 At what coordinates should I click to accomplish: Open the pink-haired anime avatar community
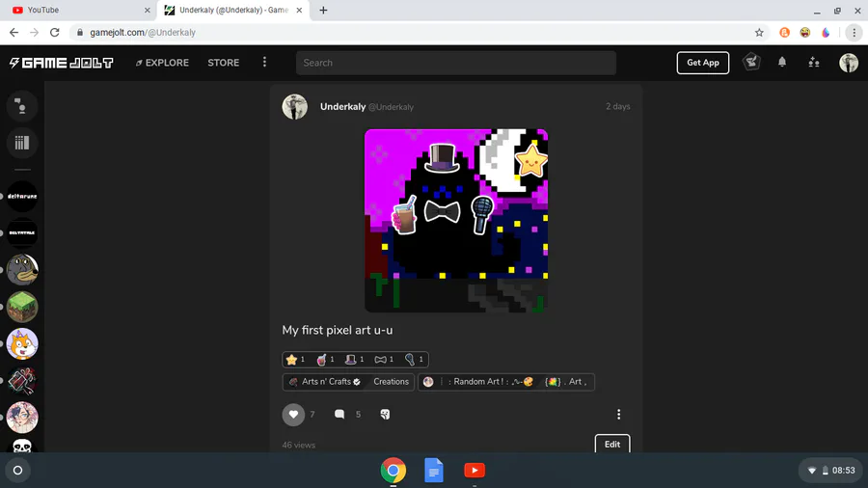22,418
